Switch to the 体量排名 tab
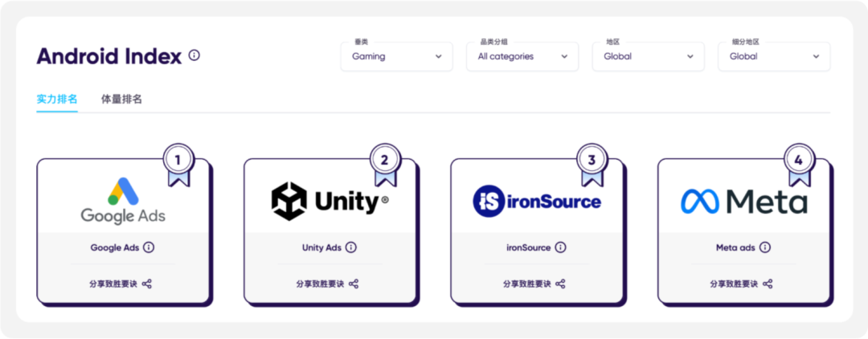This screenshot has height=339, width=868. (122, 100)
